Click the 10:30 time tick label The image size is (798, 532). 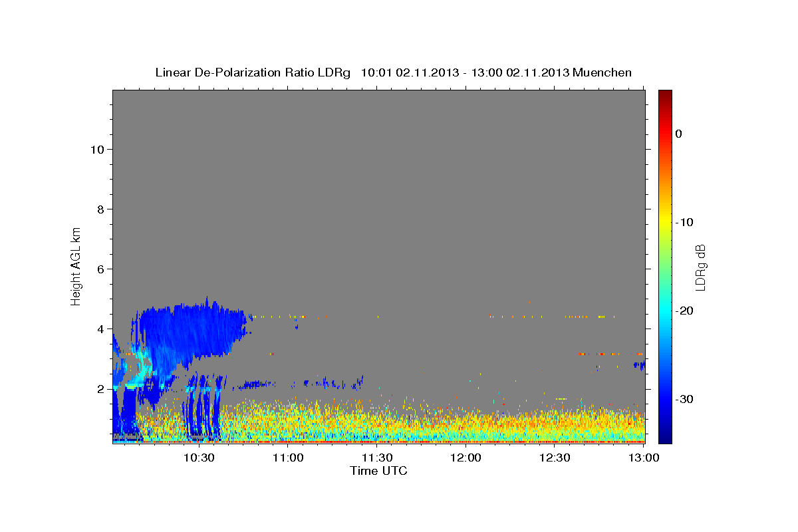[x=199, y=458]
